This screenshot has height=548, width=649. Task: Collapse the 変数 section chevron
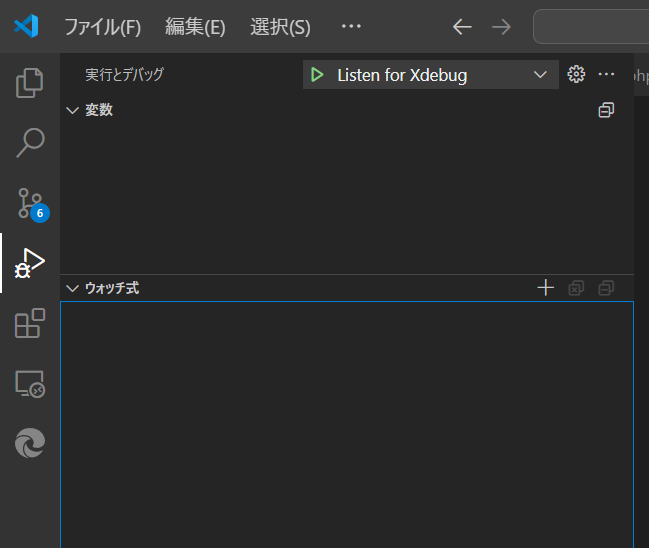[x=72, y=110]
